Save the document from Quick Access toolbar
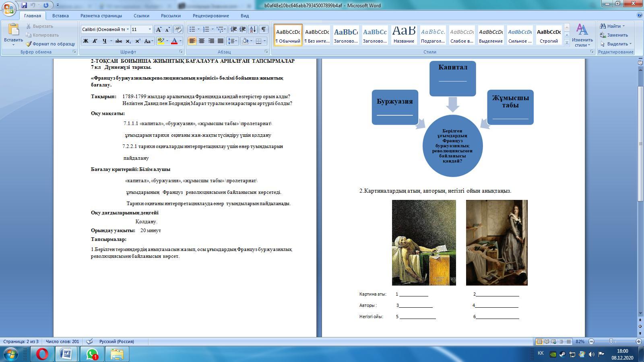 click(24, 5)
